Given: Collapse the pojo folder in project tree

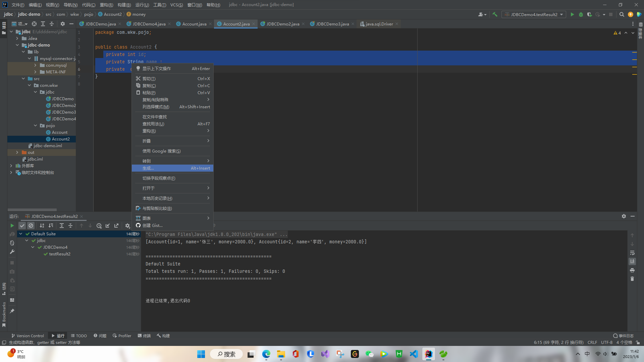Looking at the screenshot, I should click(x=36, y=125).
